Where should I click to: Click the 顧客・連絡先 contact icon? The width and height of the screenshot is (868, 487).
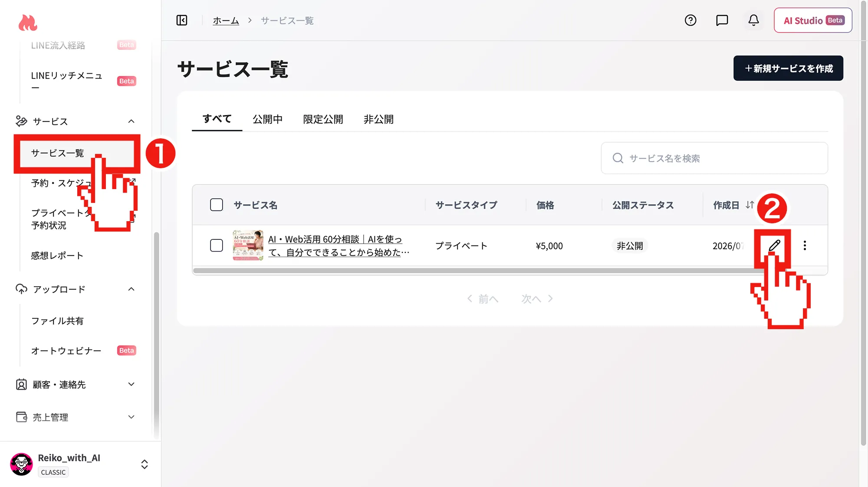(x=21, y=384)
